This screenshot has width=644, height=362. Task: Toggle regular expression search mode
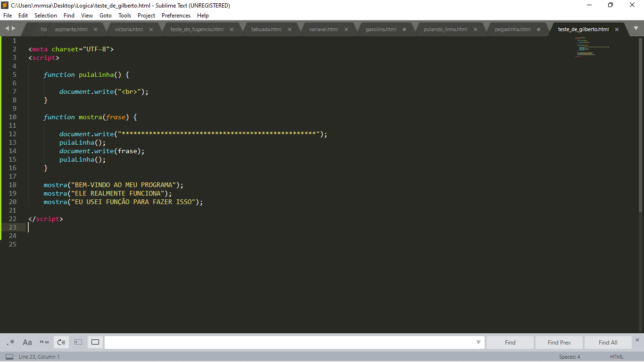coord(11,342)
